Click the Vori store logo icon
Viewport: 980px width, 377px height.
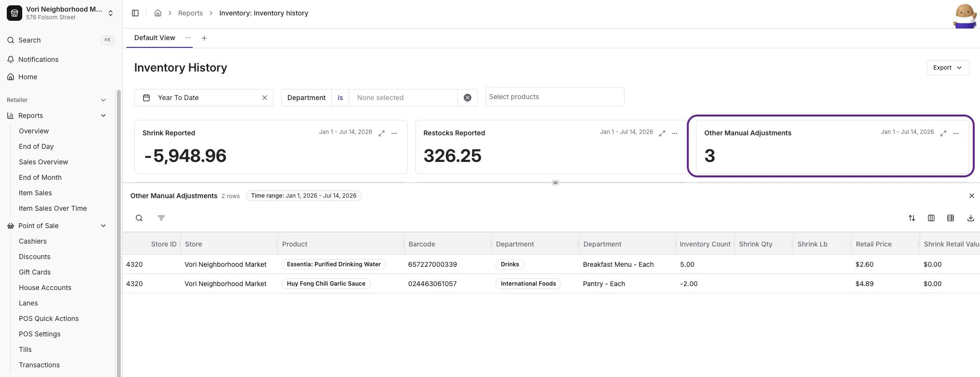click(x=14, y=13)
